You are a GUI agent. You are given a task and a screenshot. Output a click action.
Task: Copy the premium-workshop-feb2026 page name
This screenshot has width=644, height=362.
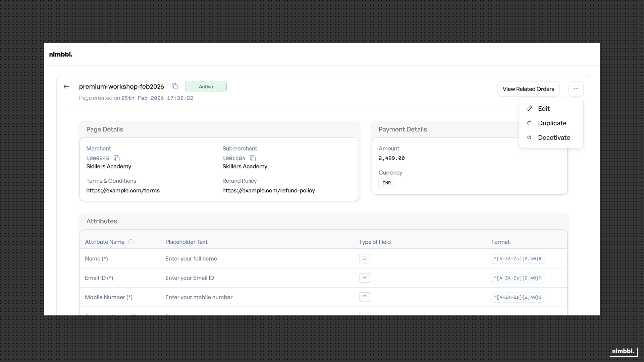(174, 86)
